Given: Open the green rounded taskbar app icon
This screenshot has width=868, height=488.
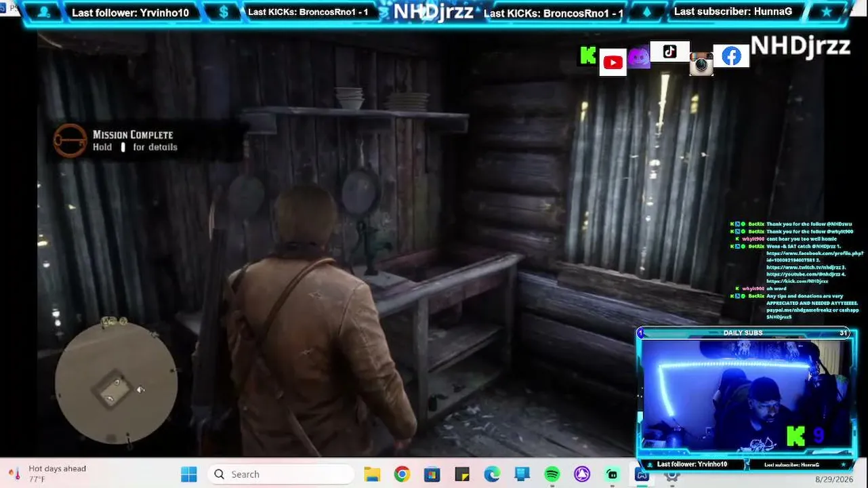Looking at the screenshot, I should (x=612, y=474).
